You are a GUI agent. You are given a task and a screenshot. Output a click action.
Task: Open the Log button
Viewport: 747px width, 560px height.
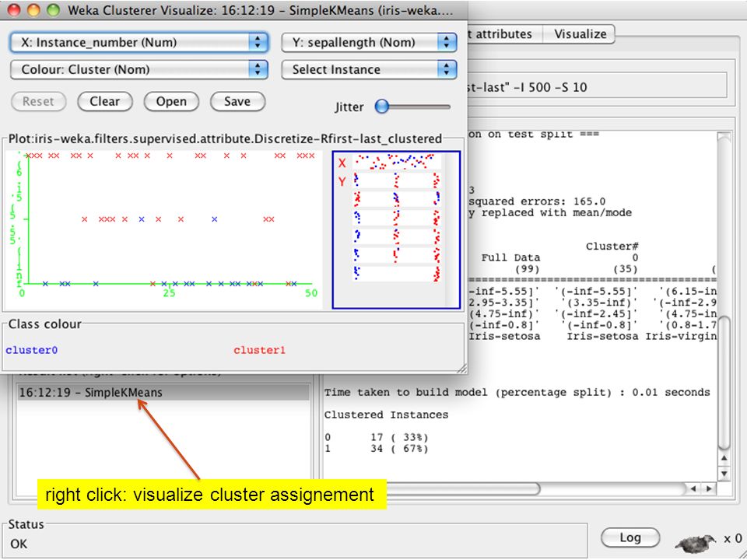point(630,537)
